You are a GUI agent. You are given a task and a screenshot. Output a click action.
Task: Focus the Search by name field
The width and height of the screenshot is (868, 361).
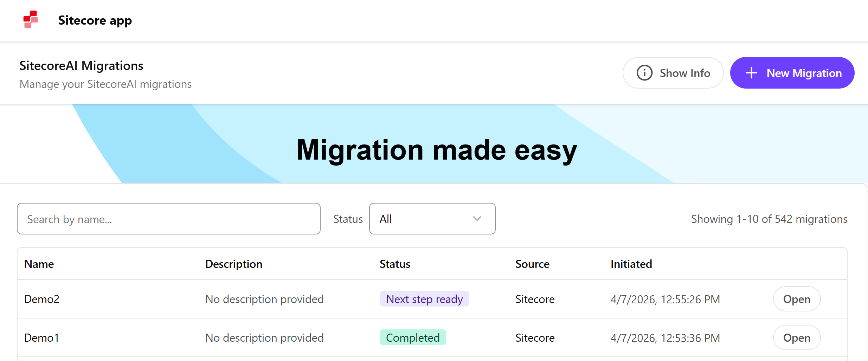(x=169, y=219)
